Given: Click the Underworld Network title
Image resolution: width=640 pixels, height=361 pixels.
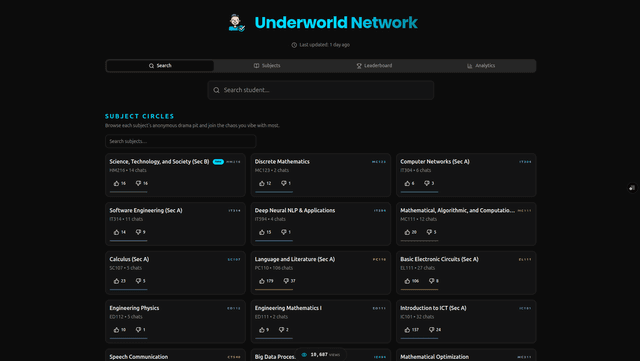Looking at the screenshot, I should tap(336, 23).
